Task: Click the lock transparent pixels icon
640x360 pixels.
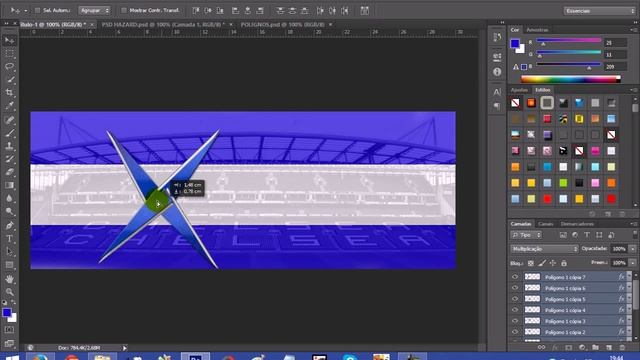Action: click(x=531, y=263)
